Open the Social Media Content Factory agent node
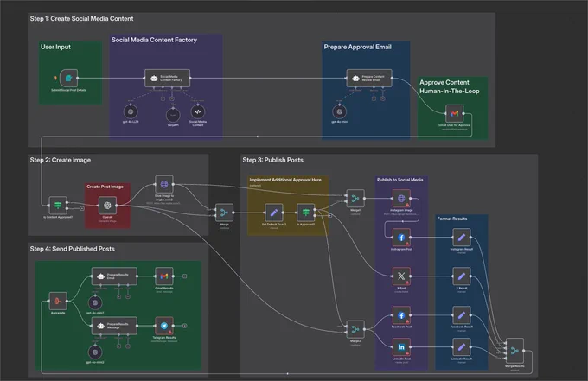The width and height of the screenshot is (588, 381). tap(167, 79)
